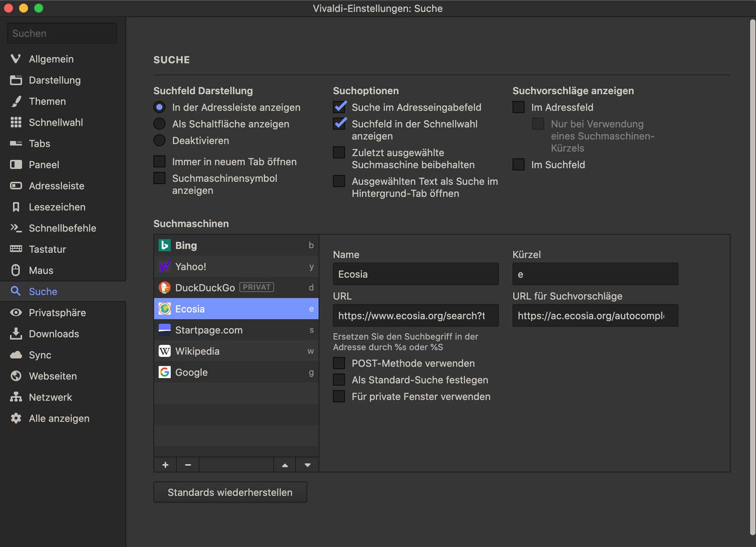Click the Google logo icon
The image size is (756, 547).
(164, 372)
